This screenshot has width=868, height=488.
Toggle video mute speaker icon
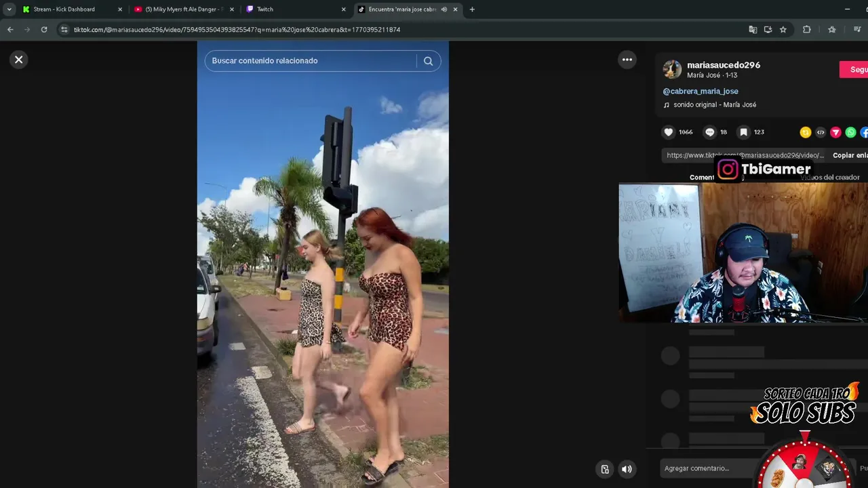coord(627,469)
